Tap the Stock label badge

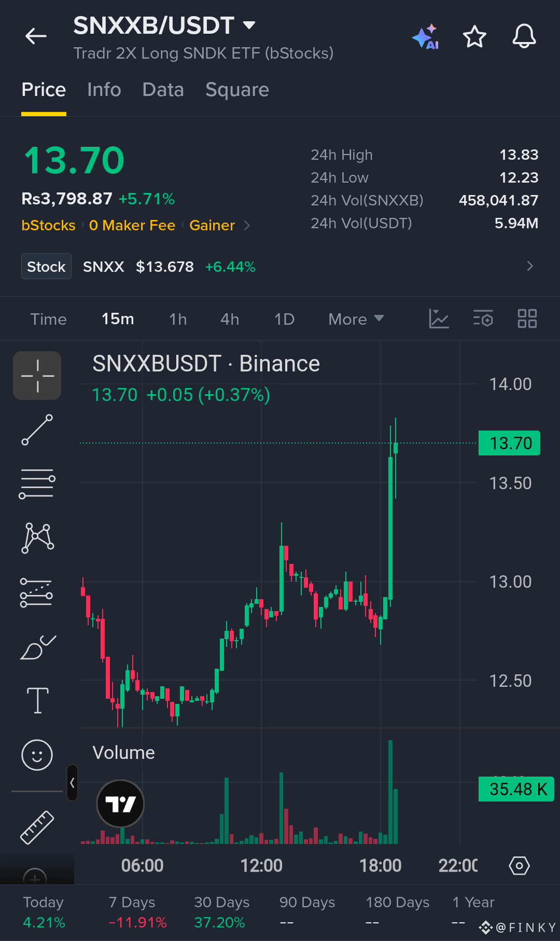point(46,266)
